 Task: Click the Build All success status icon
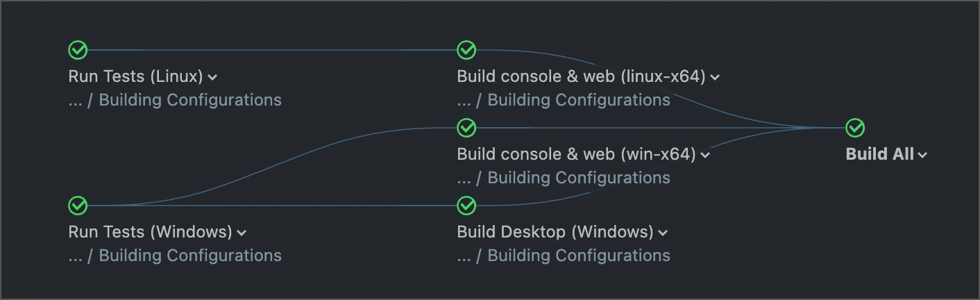click(x=855, y=128)
